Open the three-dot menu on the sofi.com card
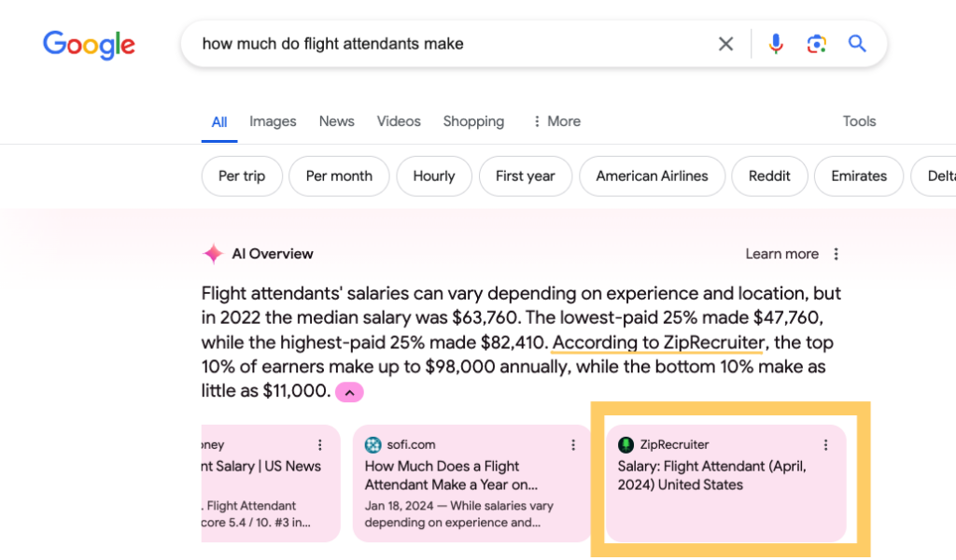The width and height of the screenshot is (956, 560). [x=573, y=444]
